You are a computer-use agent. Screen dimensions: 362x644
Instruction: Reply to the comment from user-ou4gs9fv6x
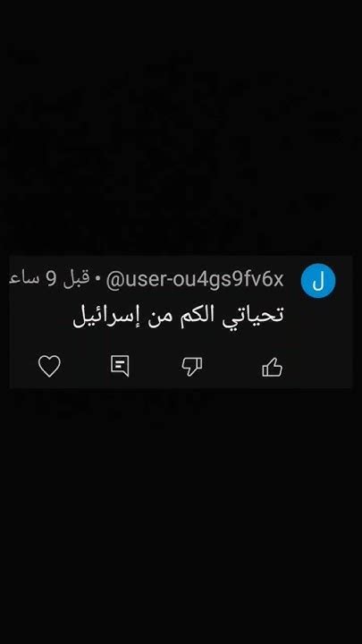tap(120, 366)
